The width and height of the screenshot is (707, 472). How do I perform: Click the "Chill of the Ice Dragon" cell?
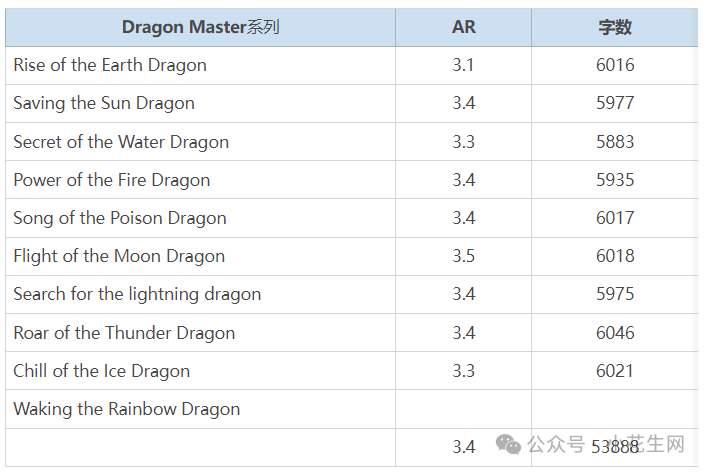coord(101,371)
